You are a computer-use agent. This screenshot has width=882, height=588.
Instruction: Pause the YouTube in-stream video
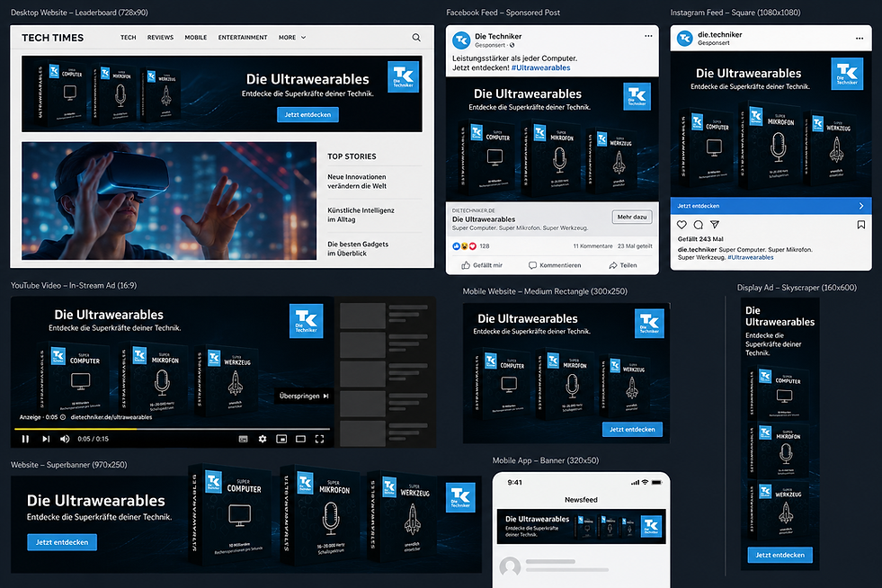click(x=25, y=439)
